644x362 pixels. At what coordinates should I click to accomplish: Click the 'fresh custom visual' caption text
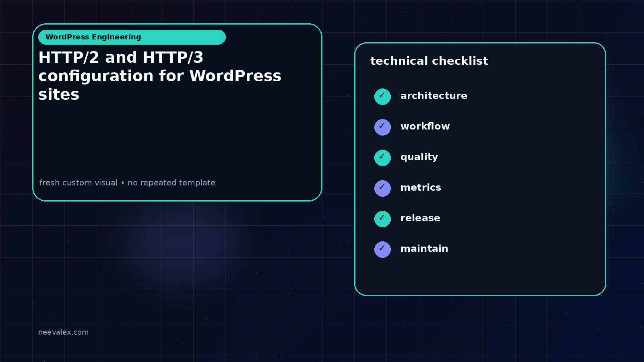127,183
